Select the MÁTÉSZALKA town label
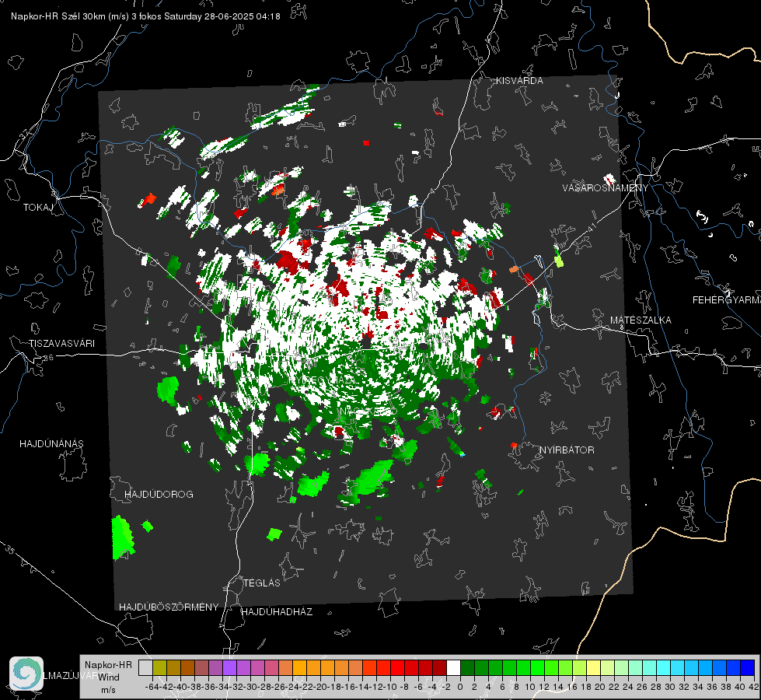The image size is (761, 700). click(641, 320)
